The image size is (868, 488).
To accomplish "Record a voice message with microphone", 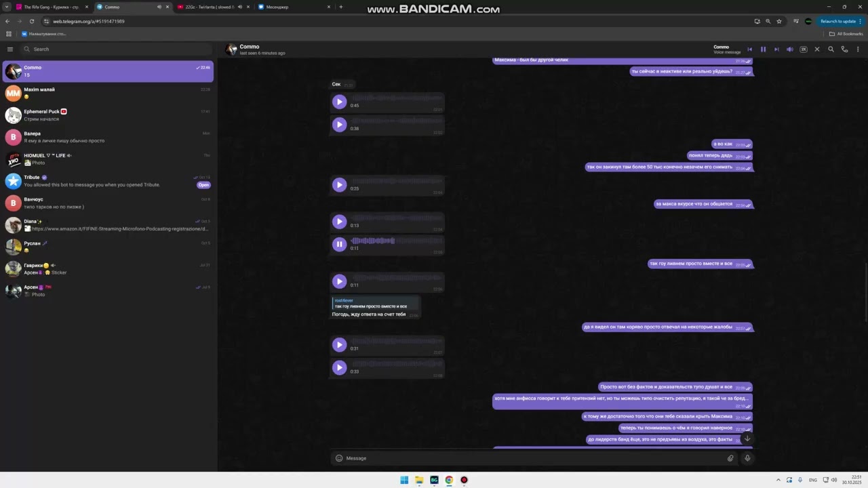I will point(747,458).
